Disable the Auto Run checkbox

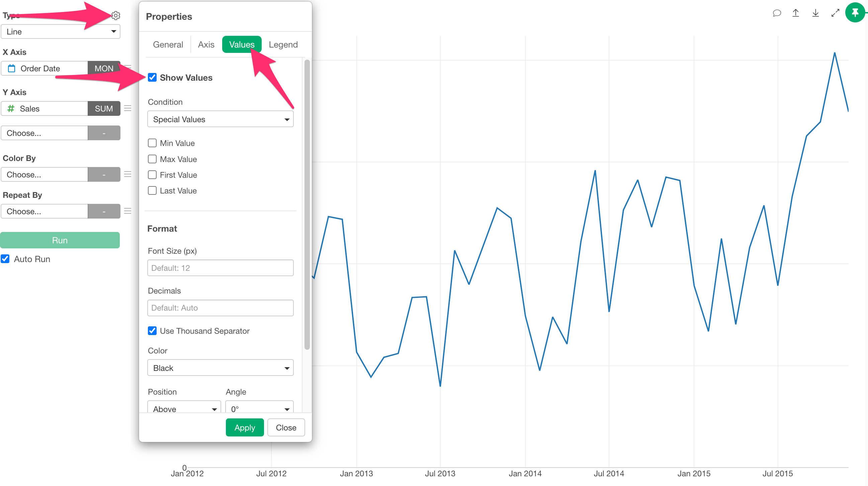[5, 259]
